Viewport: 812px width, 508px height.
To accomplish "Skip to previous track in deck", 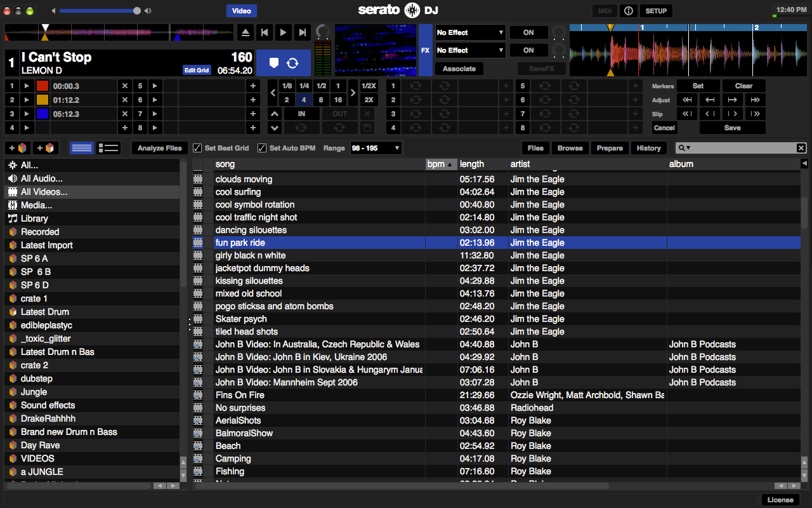I will pyautogui.click(x=265, y=32).
